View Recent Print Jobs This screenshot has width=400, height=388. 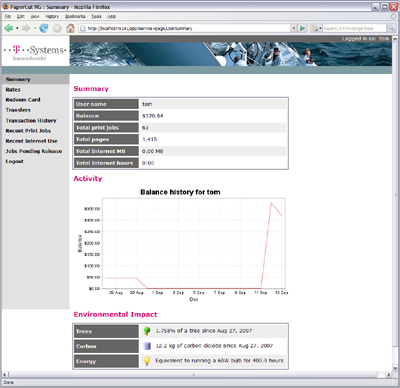28,131
